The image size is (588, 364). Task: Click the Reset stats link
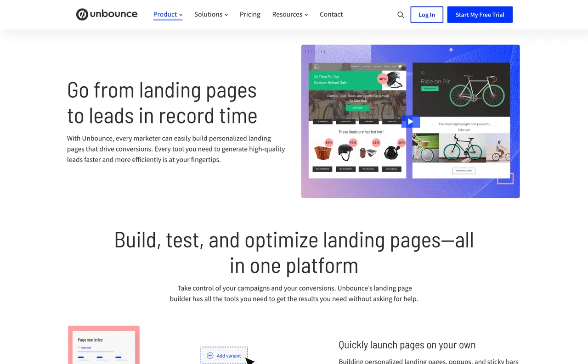86,348
